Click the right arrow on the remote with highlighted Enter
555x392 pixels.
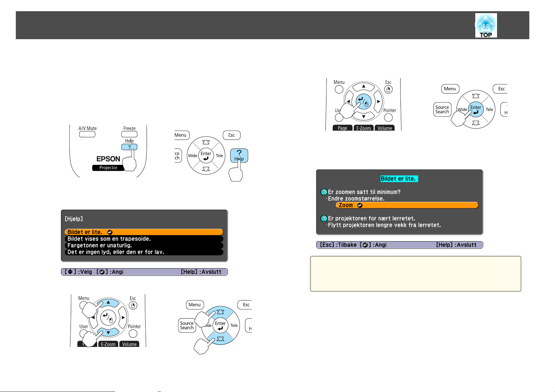point(379,102)
